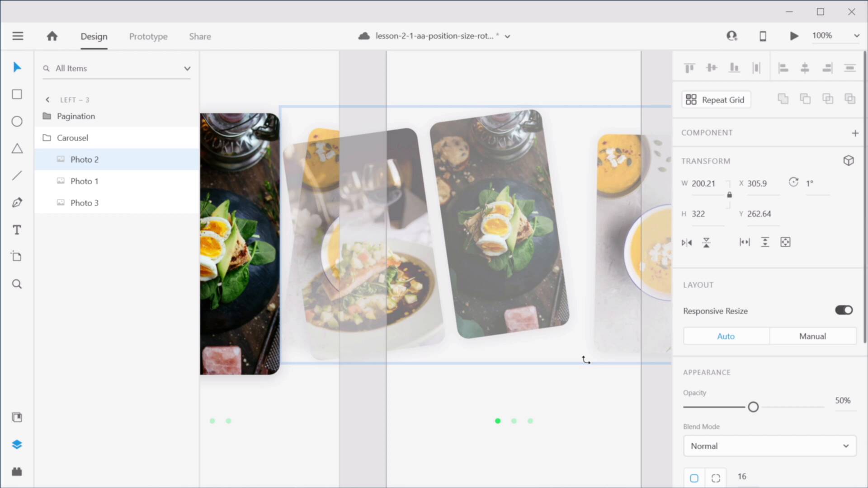
Task: Toggle fixed height constraint
Action: pyautogui.click(x=765, y=242)
